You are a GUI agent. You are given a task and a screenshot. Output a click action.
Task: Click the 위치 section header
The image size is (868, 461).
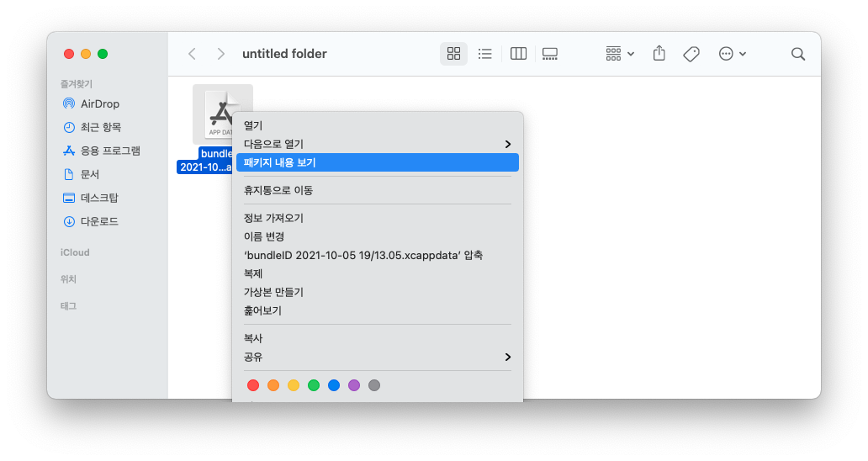point(68,279)
